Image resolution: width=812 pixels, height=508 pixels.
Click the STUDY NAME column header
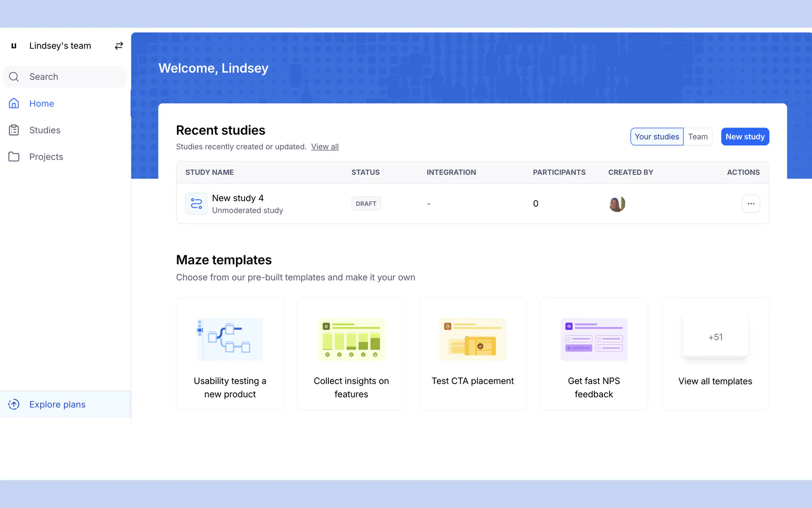(210, 172)
